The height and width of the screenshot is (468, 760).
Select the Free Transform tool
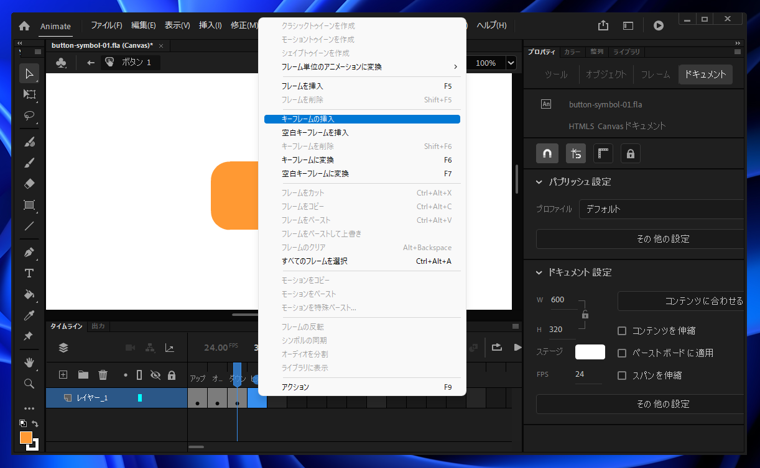29,94
